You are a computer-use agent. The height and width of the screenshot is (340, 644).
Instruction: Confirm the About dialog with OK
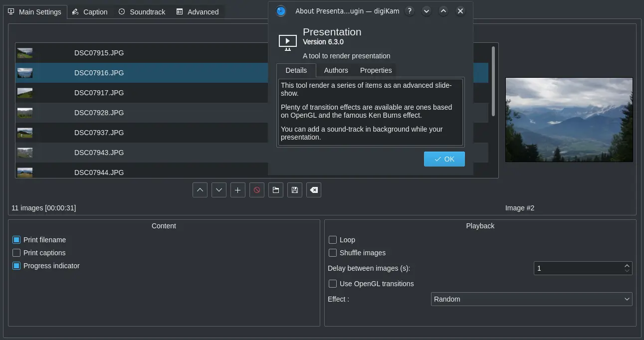pyautogui.click(x=444, y=159)
